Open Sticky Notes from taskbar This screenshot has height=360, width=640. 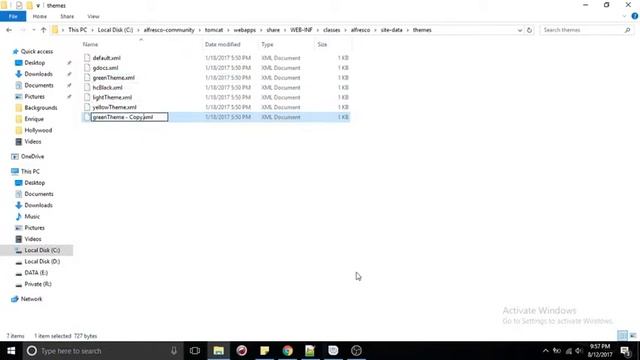point(264,351)
